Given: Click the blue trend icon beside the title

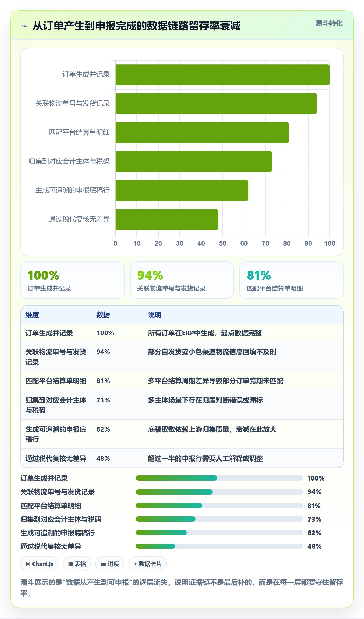Looking at the screenshot, I should [25, 26].
